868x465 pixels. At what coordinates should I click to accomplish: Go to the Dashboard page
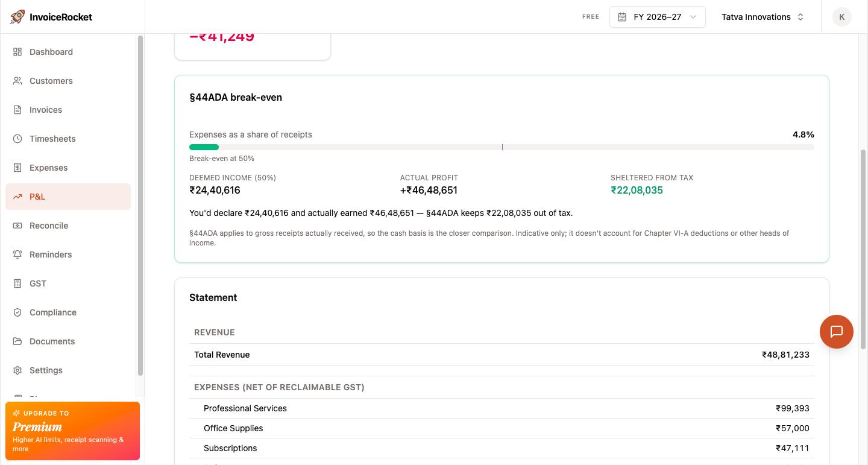point(68,52)
